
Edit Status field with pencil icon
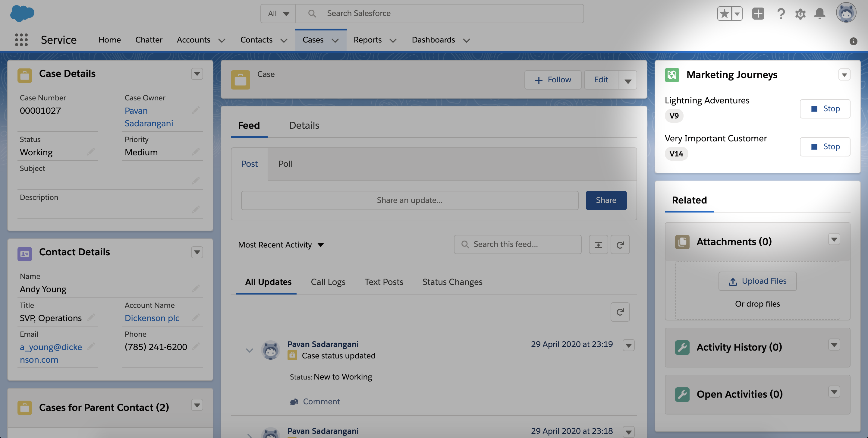coord(91,152)
